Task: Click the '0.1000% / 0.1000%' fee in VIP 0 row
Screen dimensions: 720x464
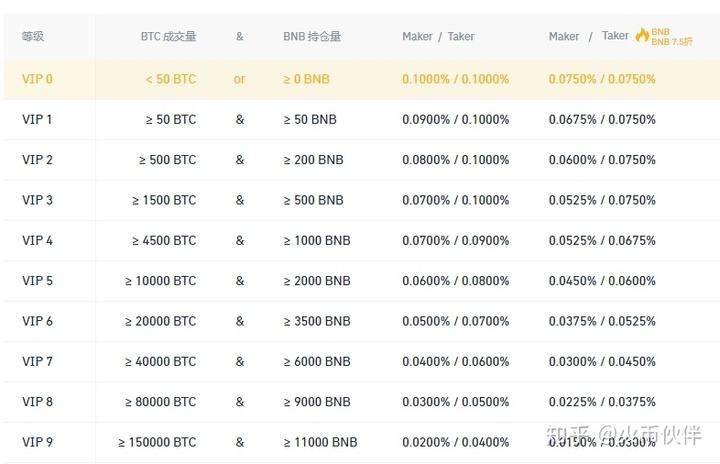Action: pos(456,79)
